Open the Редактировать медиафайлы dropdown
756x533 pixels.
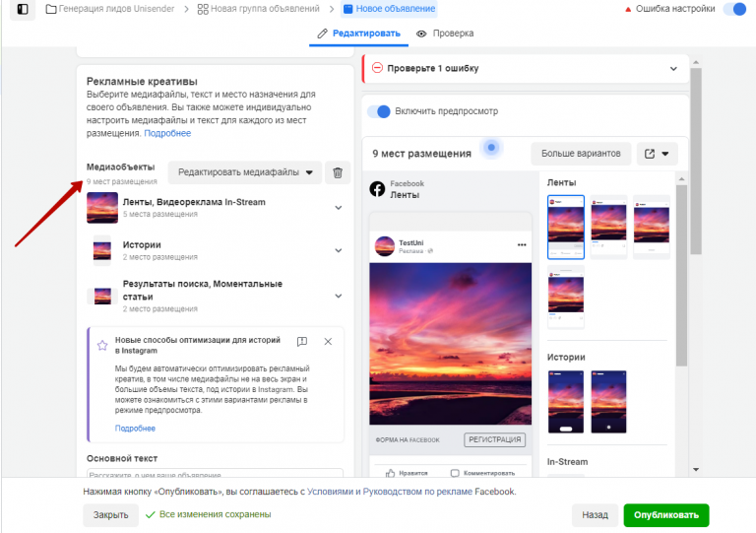[245, 172]
